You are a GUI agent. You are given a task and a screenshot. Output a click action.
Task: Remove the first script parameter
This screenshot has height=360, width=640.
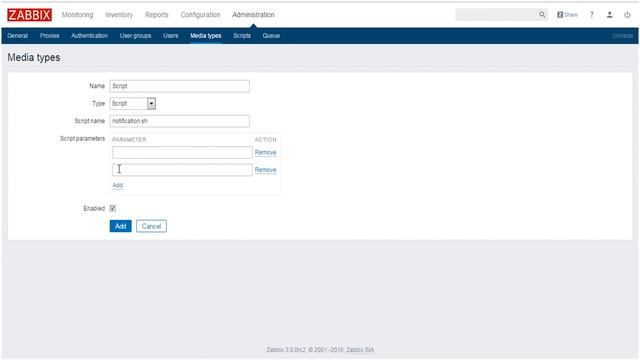tap(266, 153)
